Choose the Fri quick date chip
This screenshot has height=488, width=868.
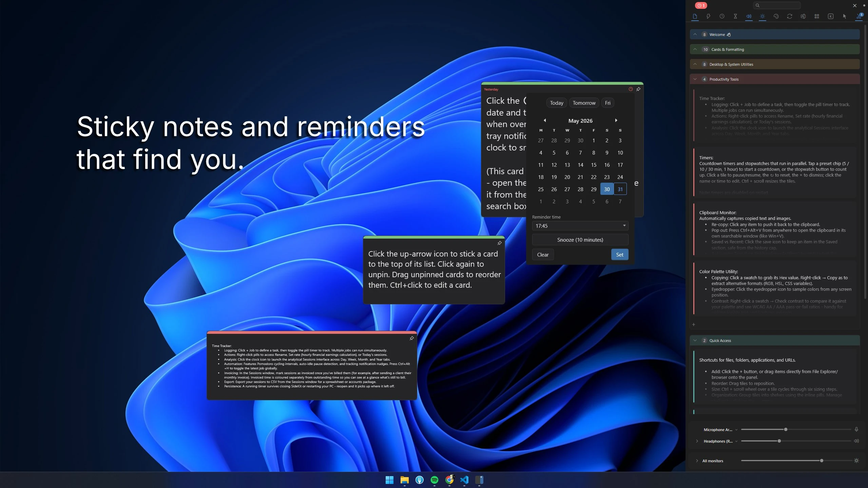coord(607,103)
